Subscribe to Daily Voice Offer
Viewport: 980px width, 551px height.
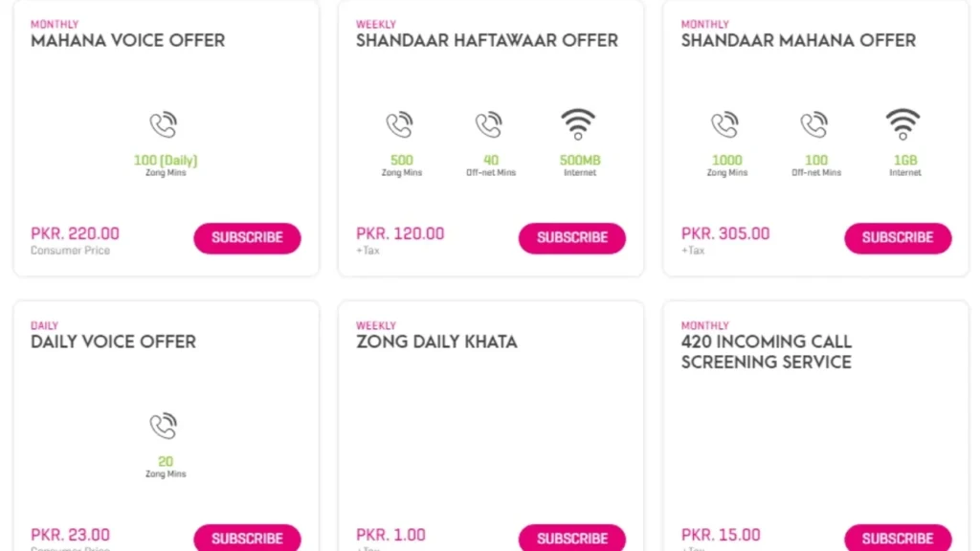point(247,539)
